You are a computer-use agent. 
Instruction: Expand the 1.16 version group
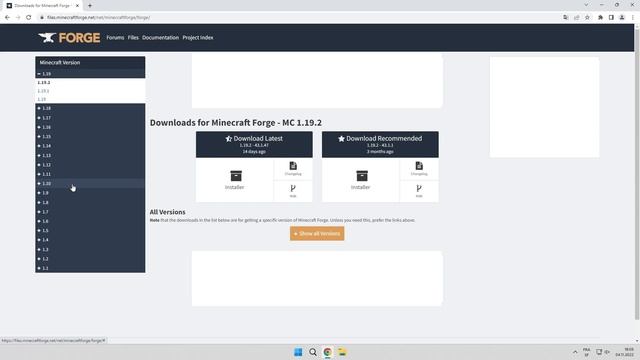click(90, 127)
